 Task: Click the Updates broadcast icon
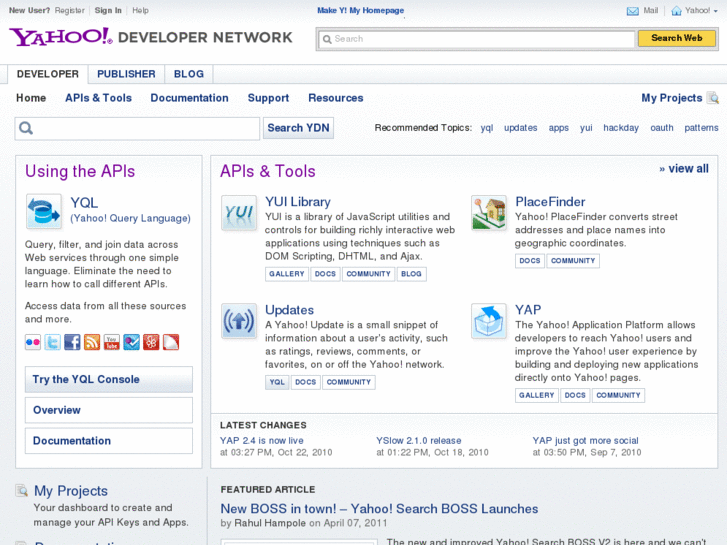239,321
